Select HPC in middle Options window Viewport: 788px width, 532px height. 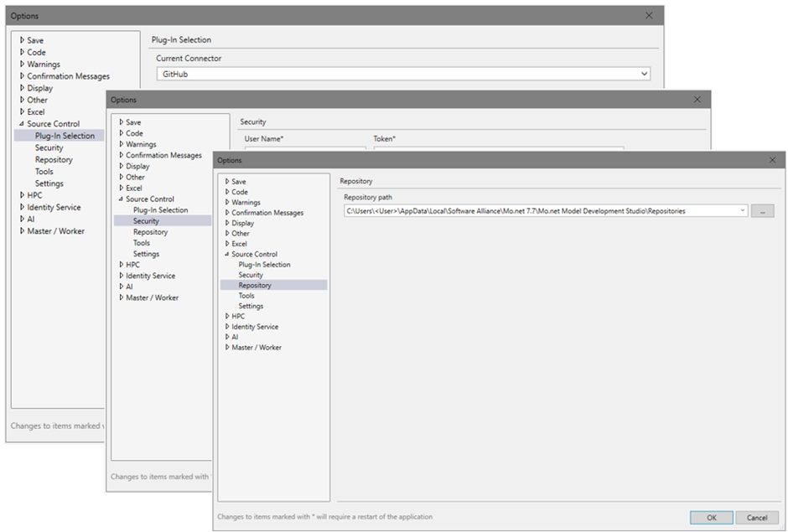point(132,265)
